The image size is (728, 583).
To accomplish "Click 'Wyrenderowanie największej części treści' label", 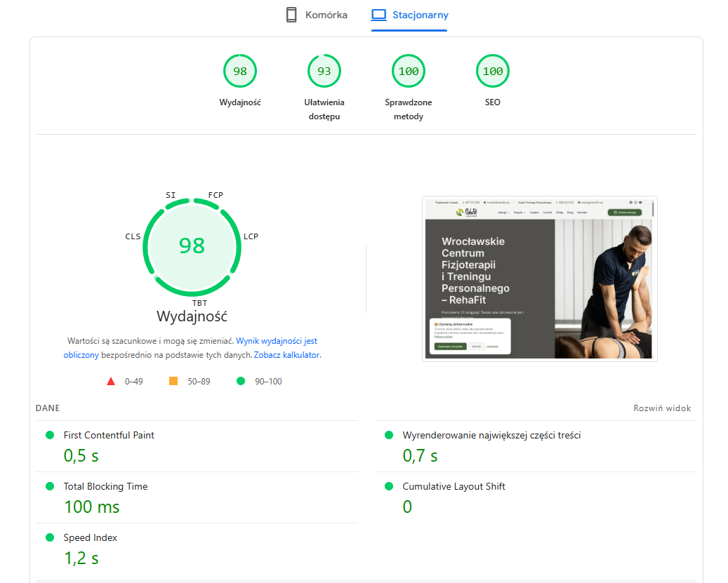I will tap(491, 435).
